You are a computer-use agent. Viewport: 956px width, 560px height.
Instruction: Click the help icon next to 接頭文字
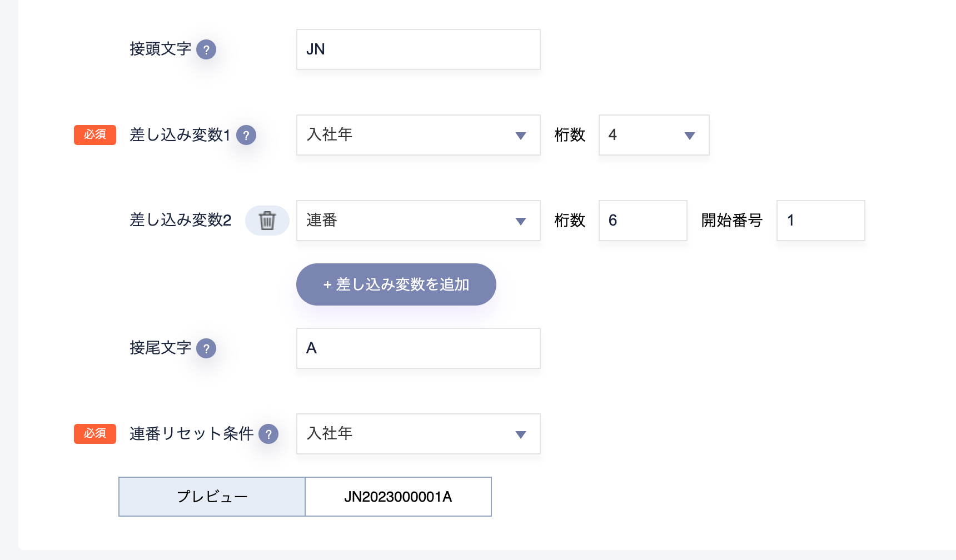(206, 50)
